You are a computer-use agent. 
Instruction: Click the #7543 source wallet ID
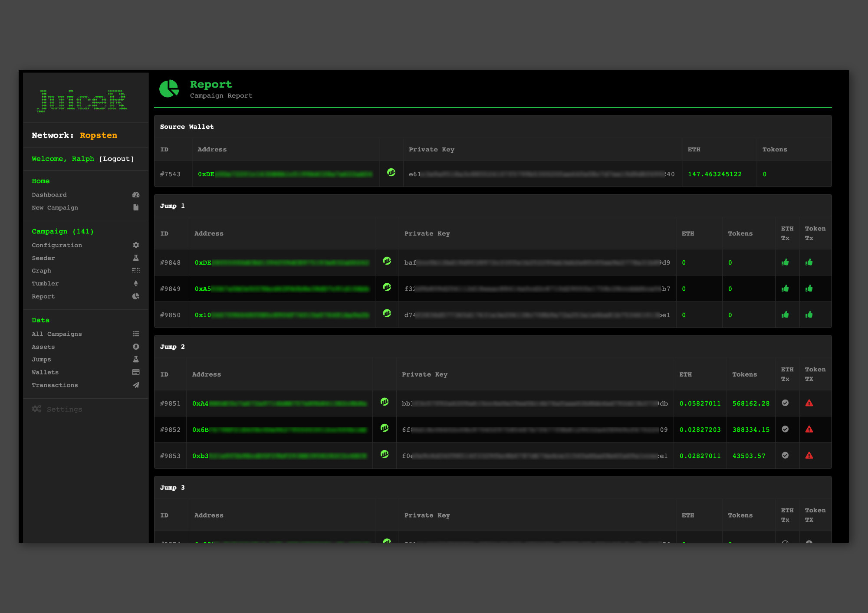coord(170,174)
